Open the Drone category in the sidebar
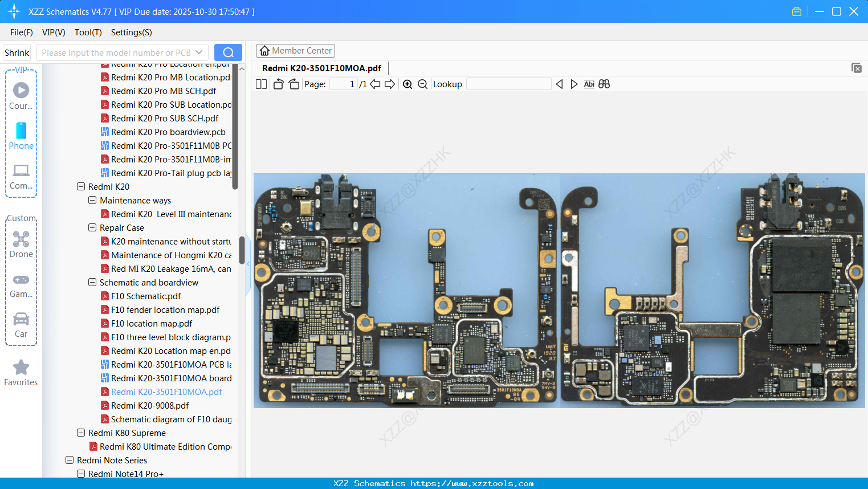 pos(21,244)
